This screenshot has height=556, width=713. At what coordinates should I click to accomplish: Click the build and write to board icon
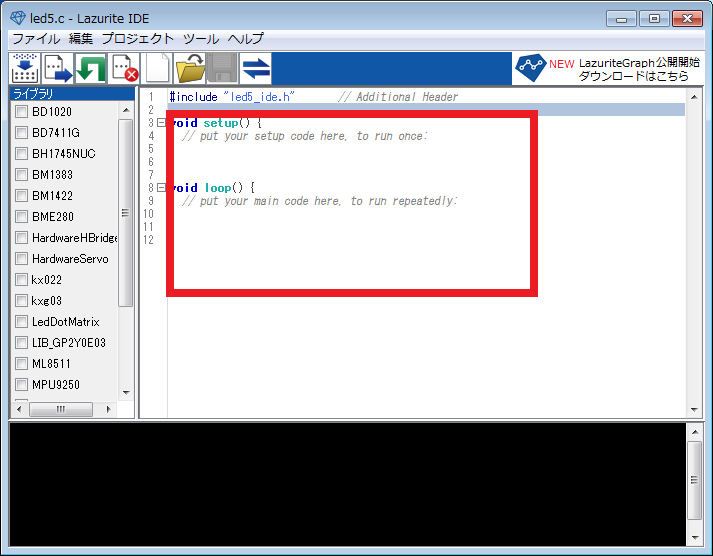[25, 69]
